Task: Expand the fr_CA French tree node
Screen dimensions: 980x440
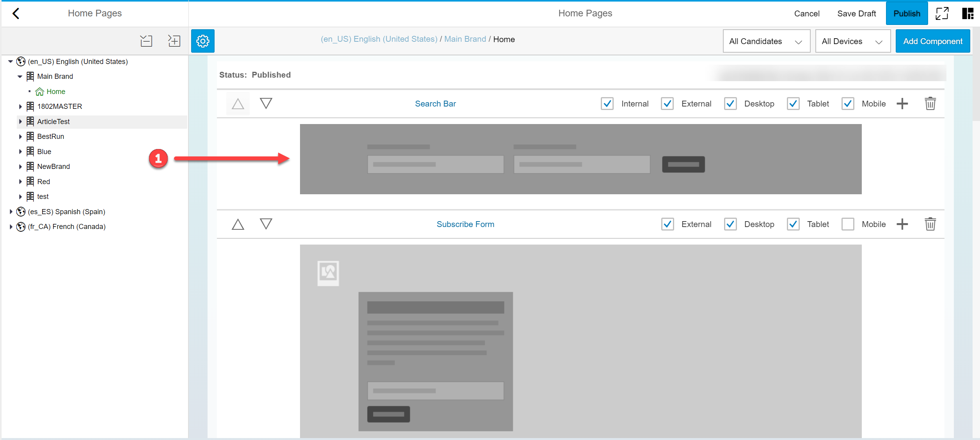Action: [11, 227]
